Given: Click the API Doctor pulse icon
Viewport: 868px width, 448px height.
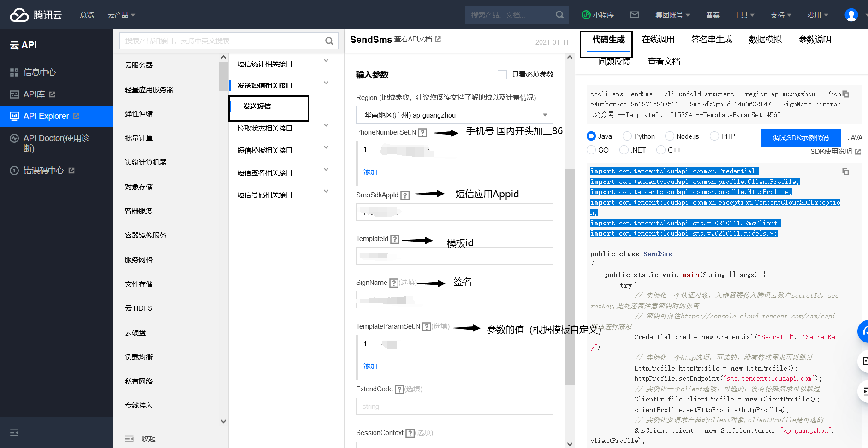Looking at the screenshot, I should click(x=14, y=138).
